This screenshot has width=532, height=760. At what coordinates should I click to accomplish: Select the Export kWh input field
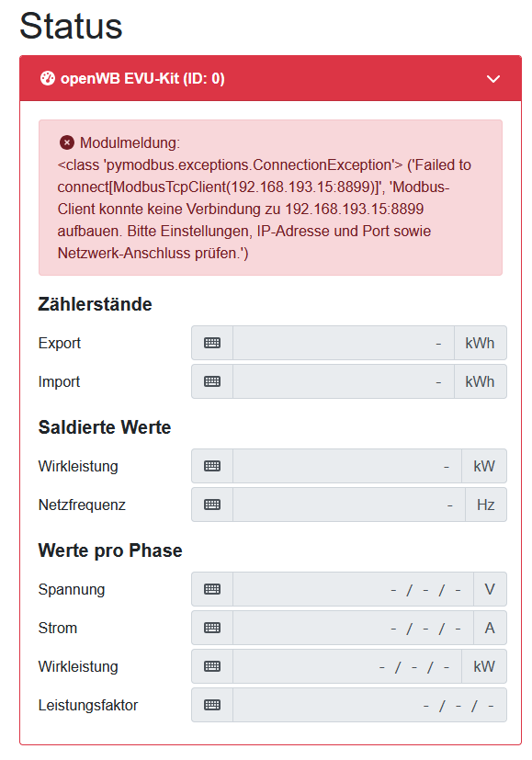coord(343,343)
